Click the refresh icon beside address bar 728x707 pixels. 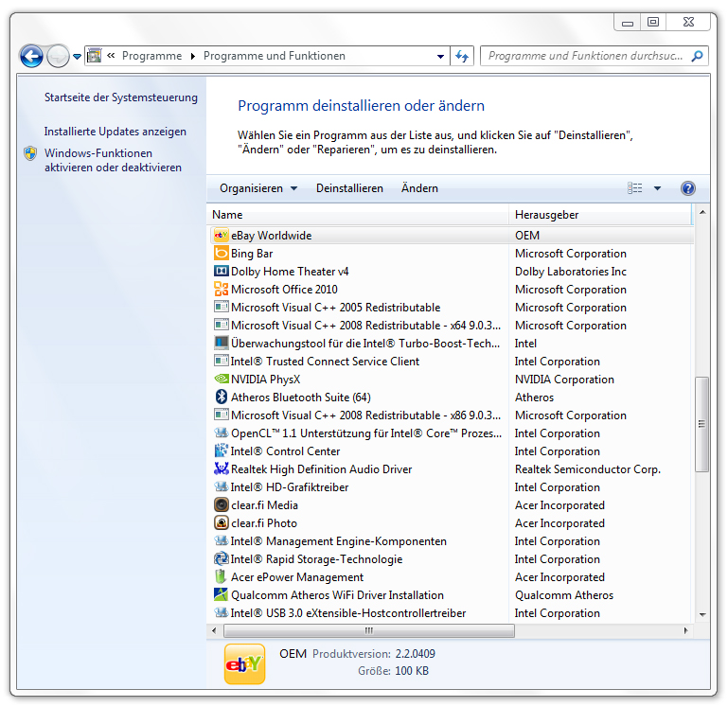(462, 56)
